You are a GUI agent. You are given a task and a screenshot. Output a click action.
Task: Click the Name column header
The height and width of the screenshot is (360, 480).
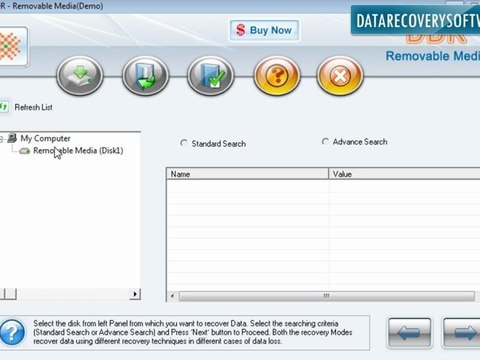(x=247, y=174)
